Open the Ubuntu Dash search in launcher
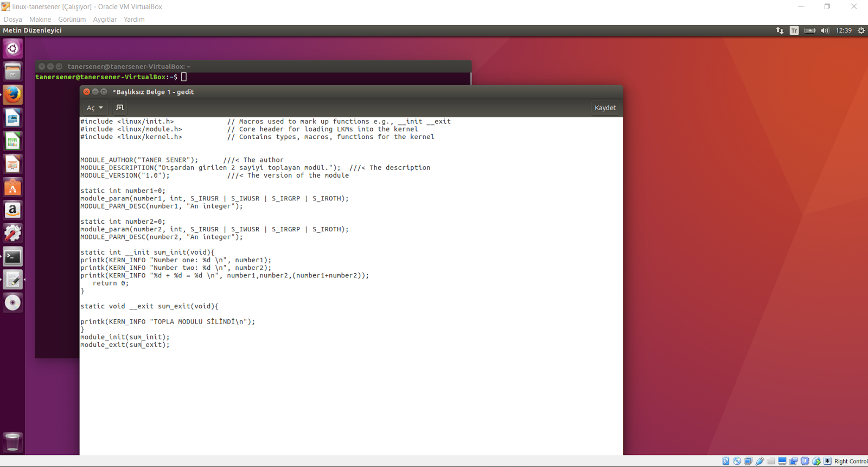Viewport: 868px width, 467px height. point(12,48)
